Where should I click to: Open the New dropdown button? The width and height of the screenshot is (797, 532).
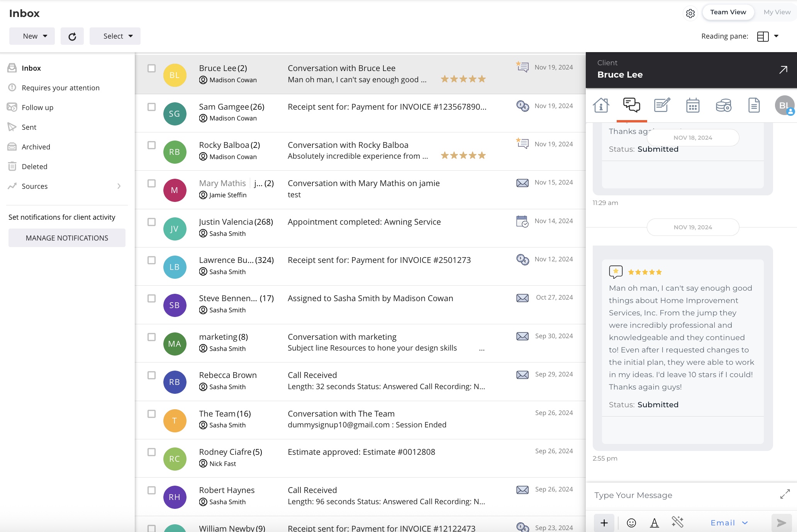tap(32, 36)
